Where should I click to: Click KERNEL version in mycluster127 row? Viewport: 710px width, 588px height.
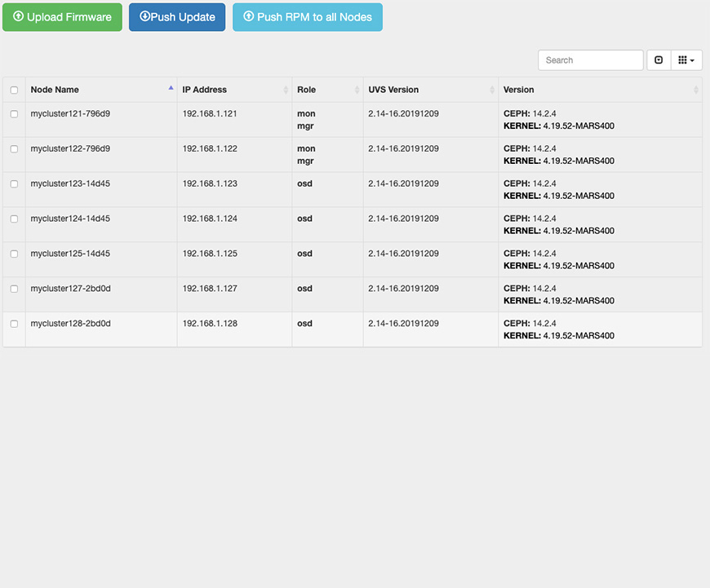(x=559, y=301)
